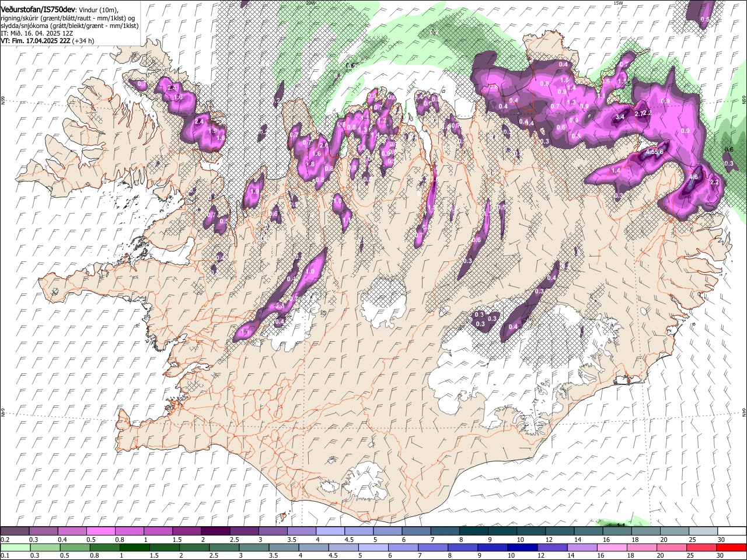
Task: Click the top legend row swatch labeled 0.2
Action: coord(15,531)
